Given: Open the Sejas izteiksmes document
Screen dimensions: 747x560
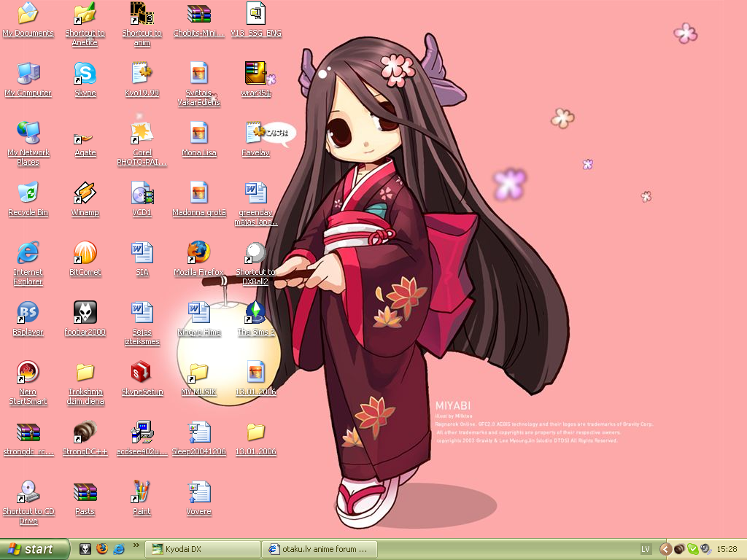Looking at the screenshot, I should coord(142,312).
